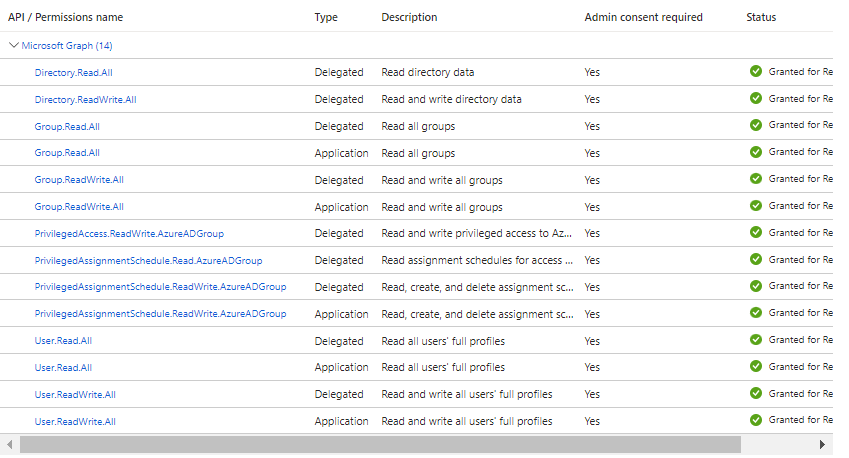Screen dimensions: 849x458
Task: Select 'Read and write all groups' in Application row
Action: 442,207
